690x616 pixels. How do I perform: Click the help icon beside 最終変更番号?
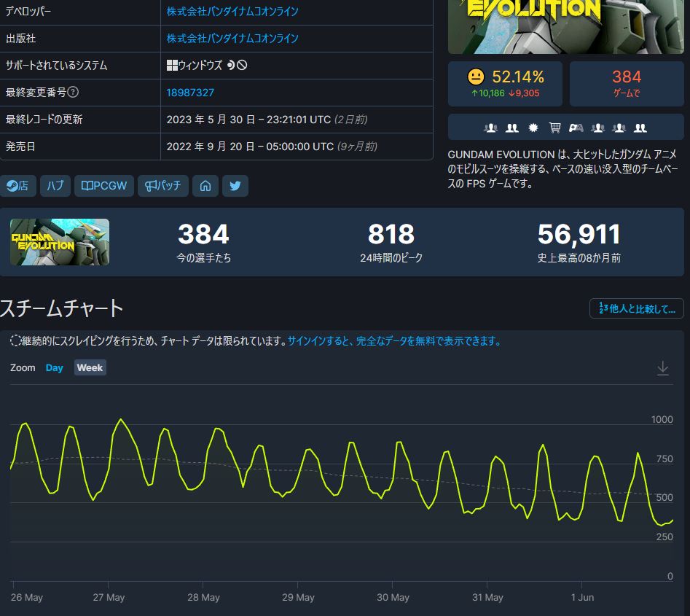click(73, 93)
